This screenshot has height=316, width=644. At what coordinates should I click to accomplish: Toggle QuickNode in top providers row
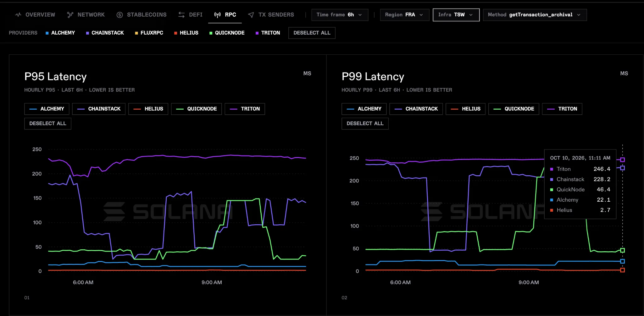click(227, 33)
